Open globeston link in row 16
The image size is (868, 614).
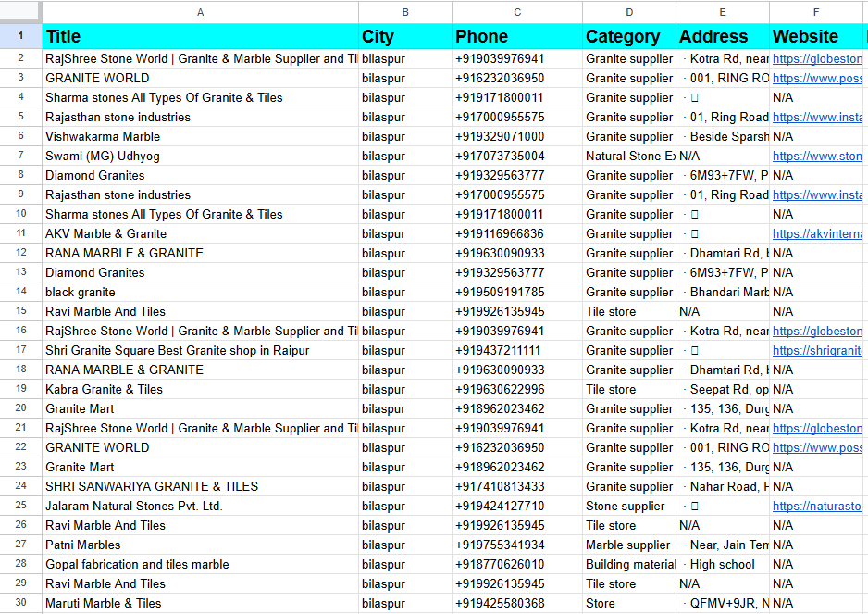(x=817, y=331)
